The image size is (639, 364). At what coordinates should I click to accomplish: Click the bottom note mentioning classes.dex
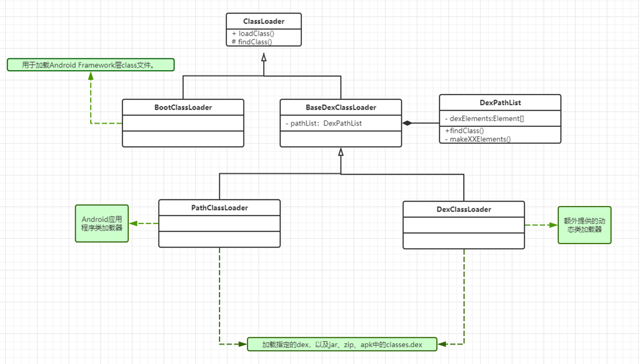tap(342, 344)
